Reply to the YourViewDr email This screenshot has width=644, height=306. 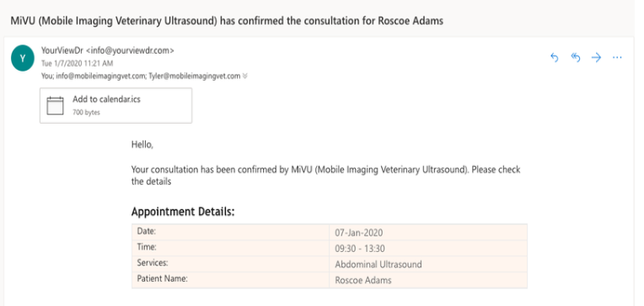tap(555, 57)
